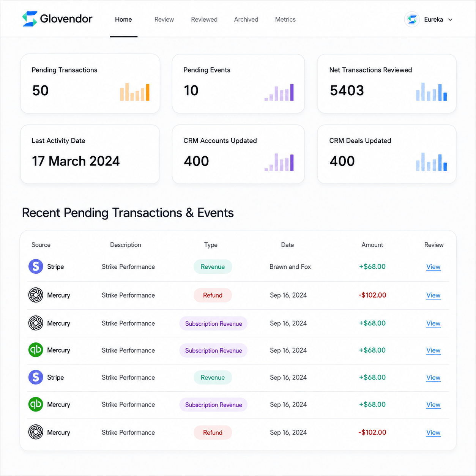Sort by the Date column header
476x476 pixels.
pyautogui.click(x=287, y=245)
